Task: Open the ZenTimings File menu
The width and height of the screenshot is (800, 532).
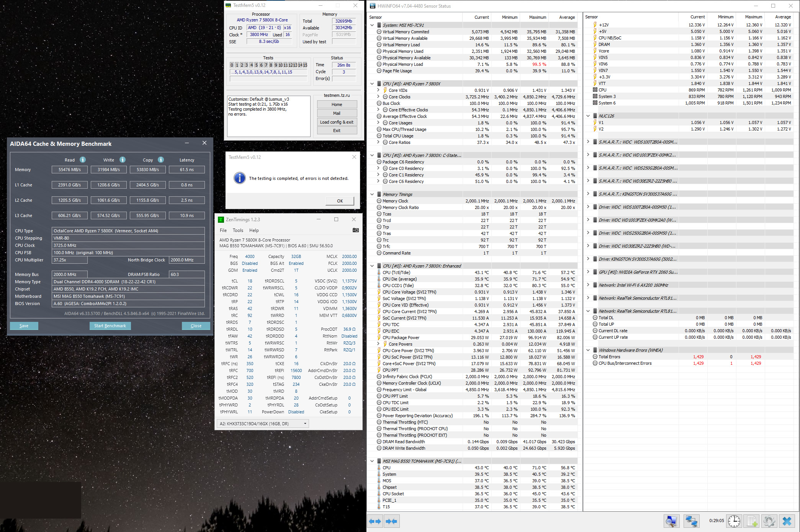Action: 223,230
